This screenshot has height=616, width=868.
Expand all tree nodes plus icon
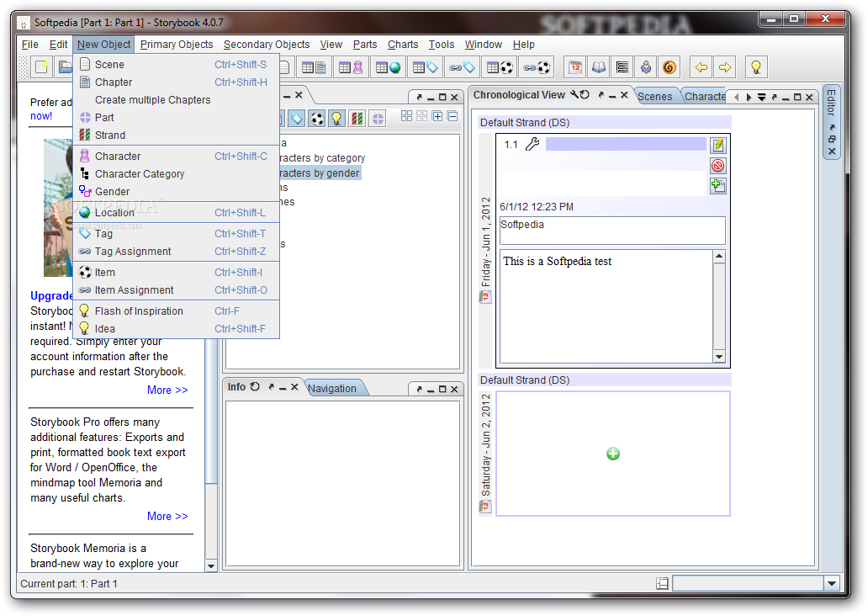(x=437, y=116)
